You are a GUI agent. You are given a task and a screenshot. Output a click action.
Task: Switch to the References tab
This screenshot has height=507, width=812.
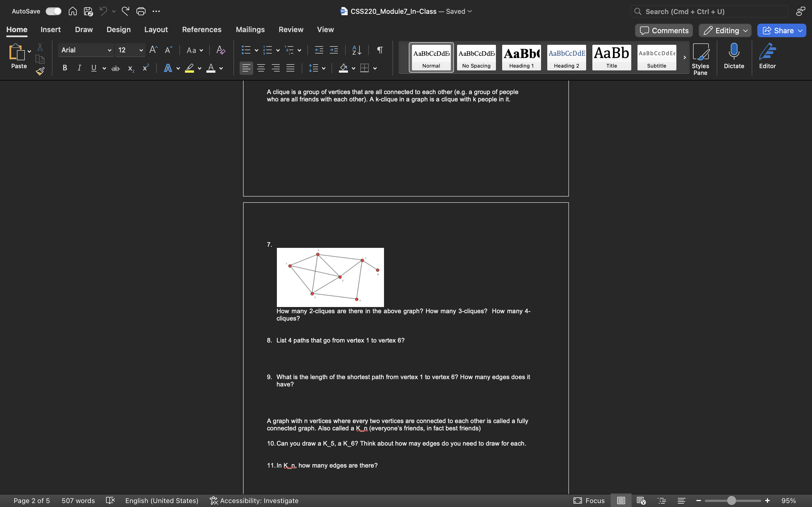pos(202,30)
